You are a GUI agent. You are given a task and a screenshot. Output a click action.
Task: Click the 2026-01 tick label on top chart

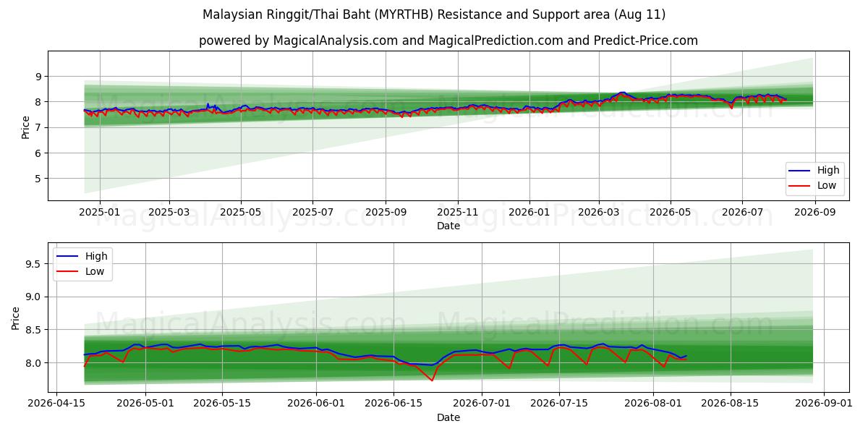529,213
